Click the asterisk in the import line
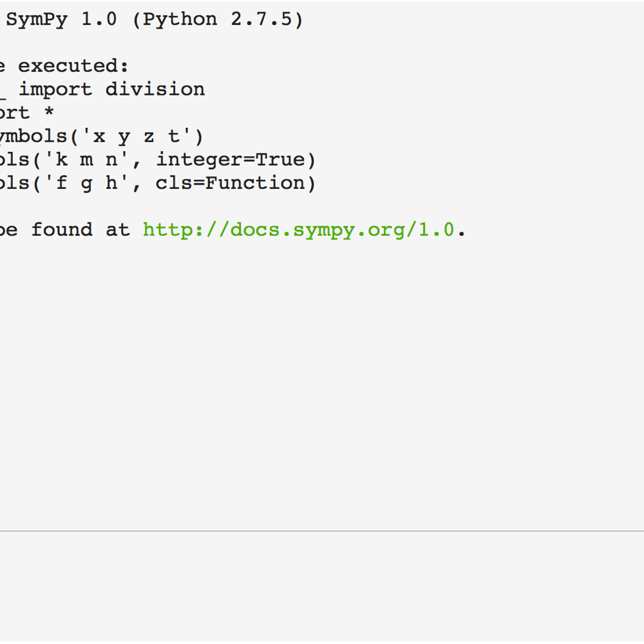 tap(49, 113)
